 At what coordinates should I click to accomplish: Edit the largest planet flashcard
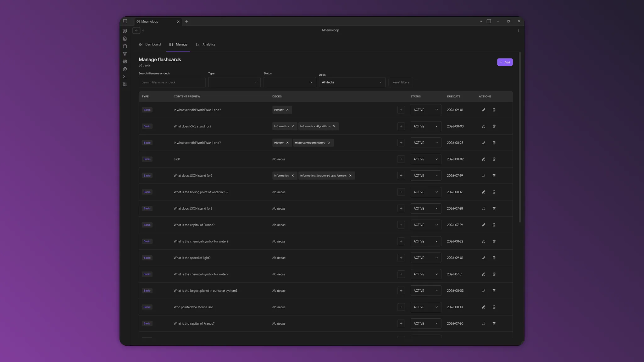point(484,291)
